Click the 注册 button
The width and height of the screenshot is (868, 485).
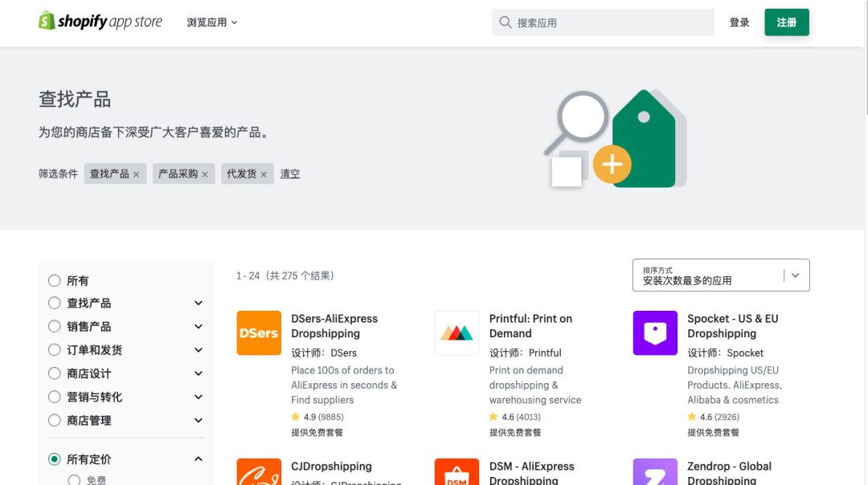787,22
